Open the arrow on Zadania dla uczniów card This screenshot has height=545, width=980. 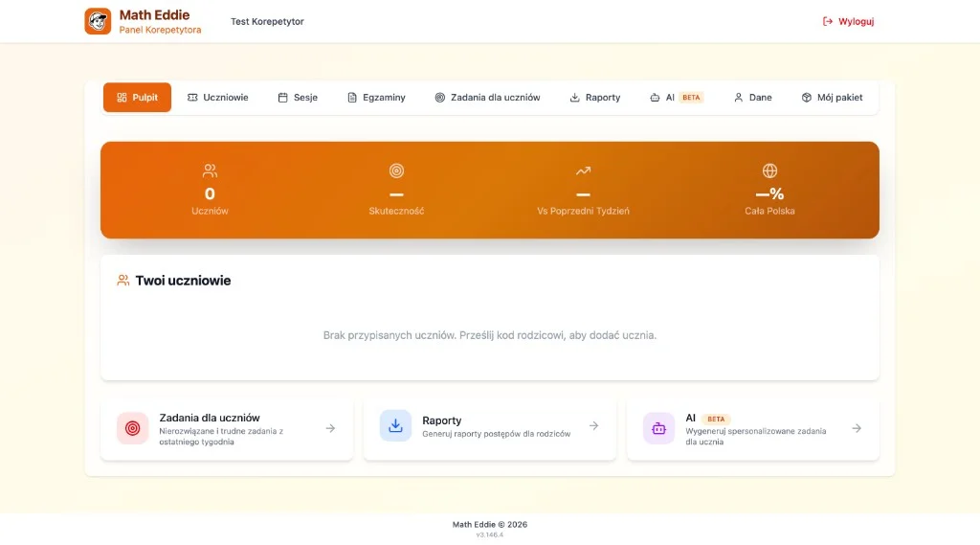[330, 428]
